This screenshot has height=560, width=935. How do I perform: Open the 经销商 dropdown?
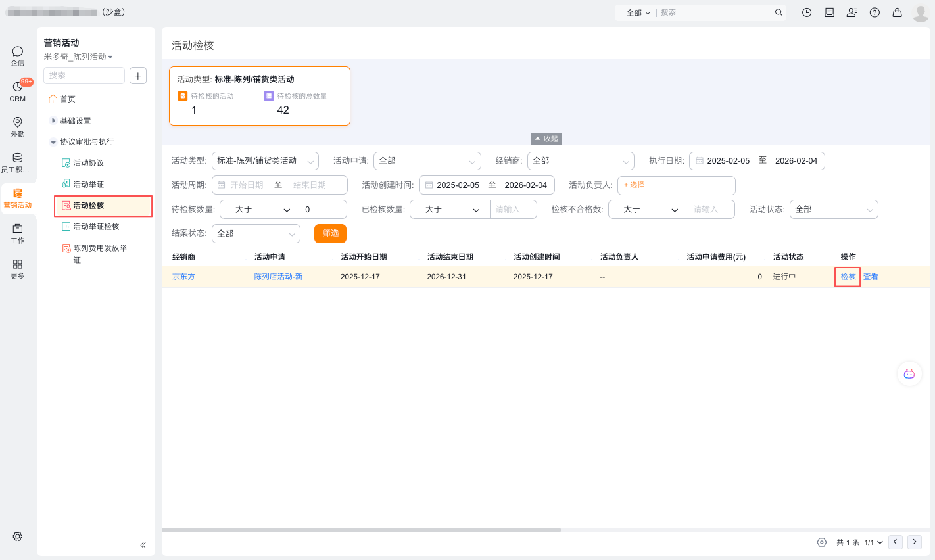(x=580, y=161)
